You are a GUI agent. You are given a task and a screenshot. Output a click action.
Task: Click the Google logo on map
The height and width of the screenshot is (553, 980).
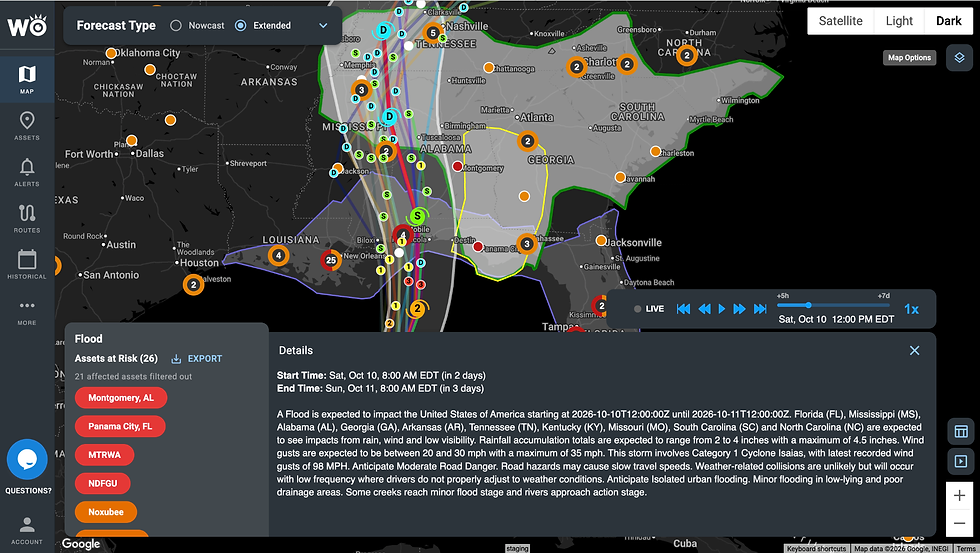(81, 544)
